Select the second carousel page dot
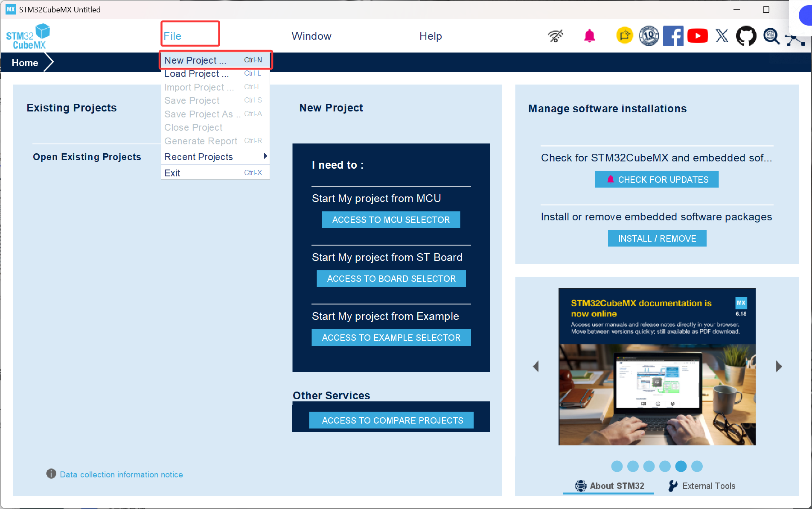The height and width of the screenshot is (509, 812). coord(633,466)
